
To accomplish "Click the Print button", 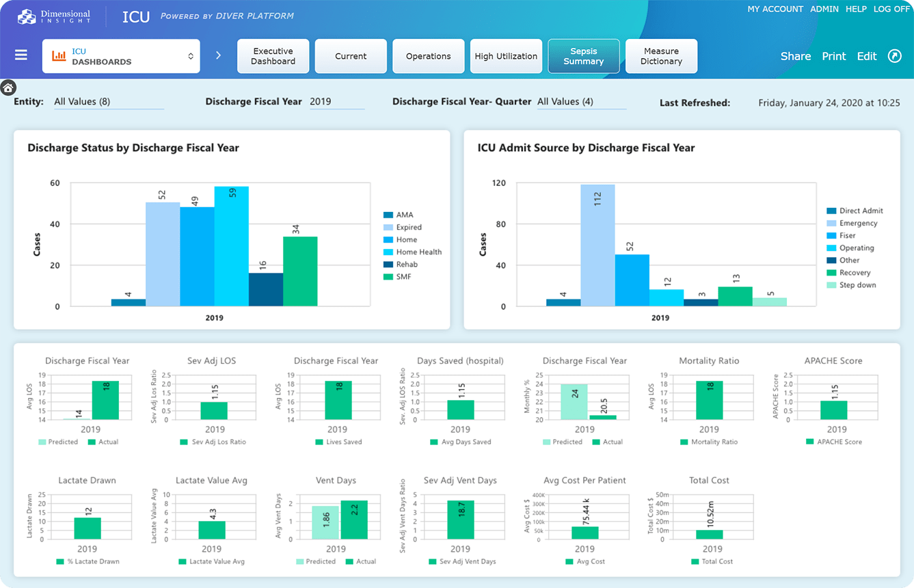I will [833, 56].
